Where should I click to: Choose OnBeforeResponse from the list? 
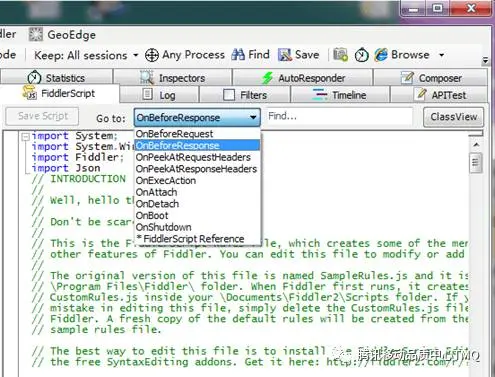[197, 145]
